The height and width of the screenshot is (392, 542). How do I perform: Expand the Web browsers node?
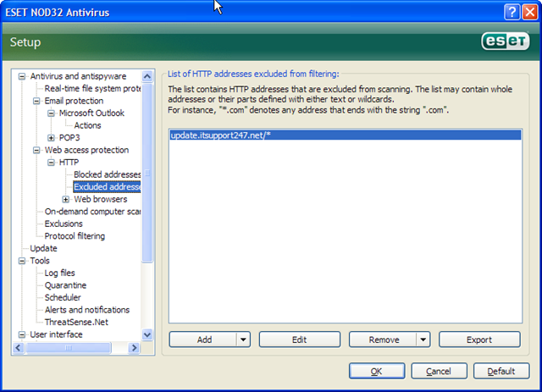(65, 200)
